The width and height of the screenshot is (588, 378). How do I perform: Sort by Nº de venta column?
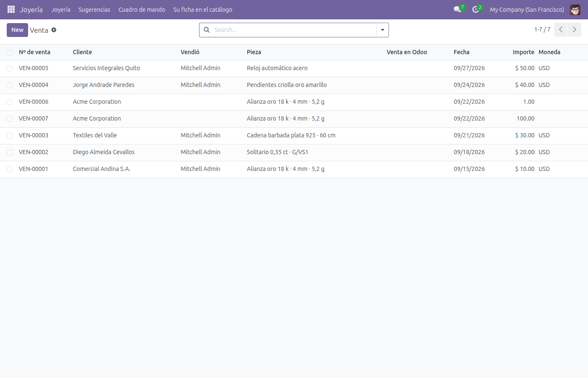[x=34, y=52]
